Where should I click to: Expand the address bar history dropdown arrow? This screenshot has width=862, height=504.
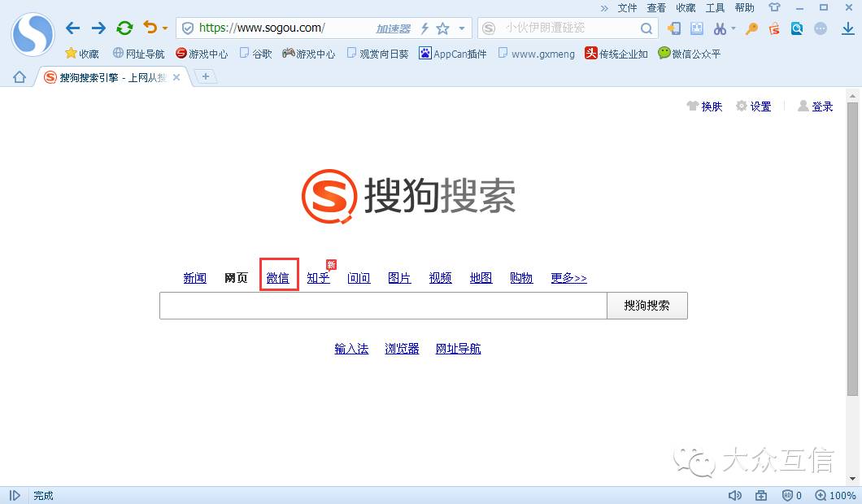[462, 28]
